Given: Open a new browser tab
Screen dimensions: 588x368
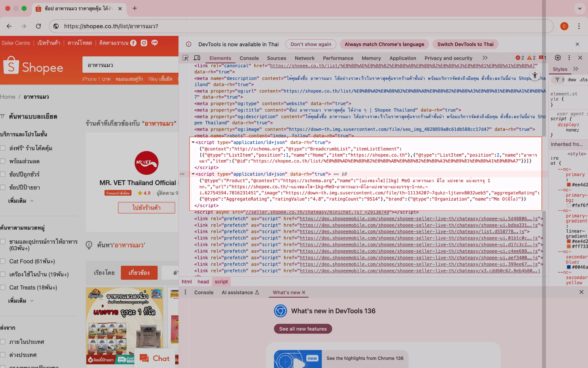Looking at the screenshot, I should (x=135, y=8).
